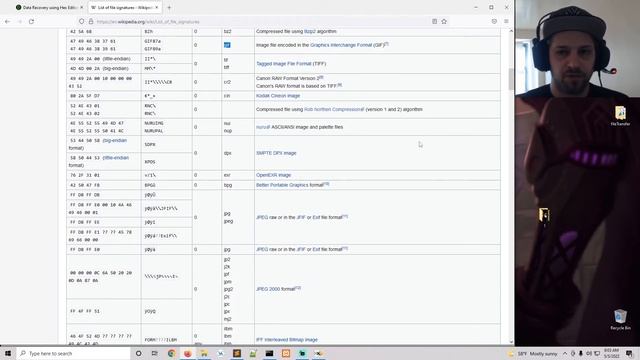The width and height of the screenshot is (640, 360).
Task: Click scrollbar up arrow on the page
Action: (x=511, y=31)
